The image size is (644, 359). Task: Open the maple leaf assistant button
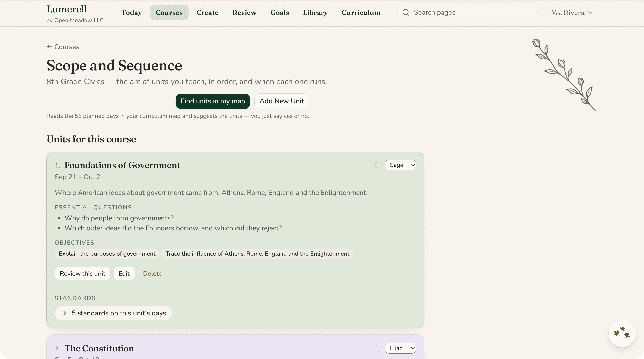click(622, 333)
